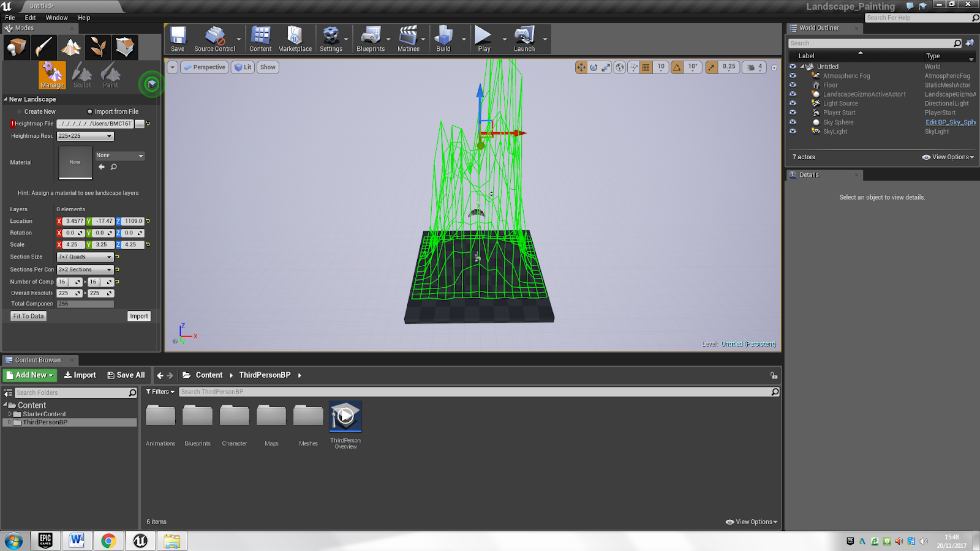Open the Marketplace from toolbar
The height and width of the screenshot is (551, 980).
point(295,39)
